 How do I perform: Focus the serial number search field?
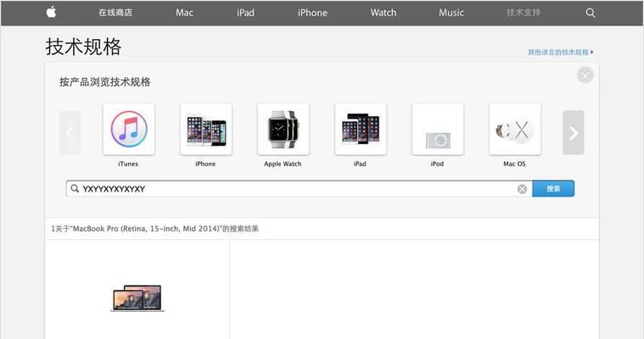coord(299,189)
